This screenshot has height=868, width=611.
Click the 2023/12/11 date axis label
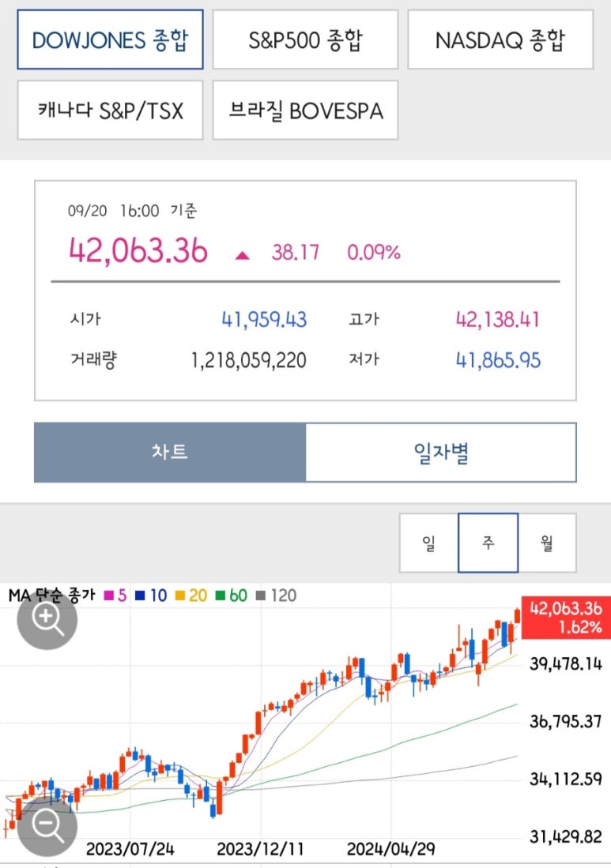tap(260, 848)
